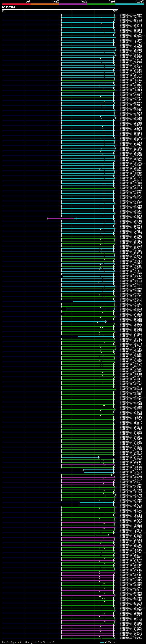The image size is (146, 644).
Task: Select hit label UniRef100_B3GPH1
Action: pyautogui.click(x=131, y=218)
